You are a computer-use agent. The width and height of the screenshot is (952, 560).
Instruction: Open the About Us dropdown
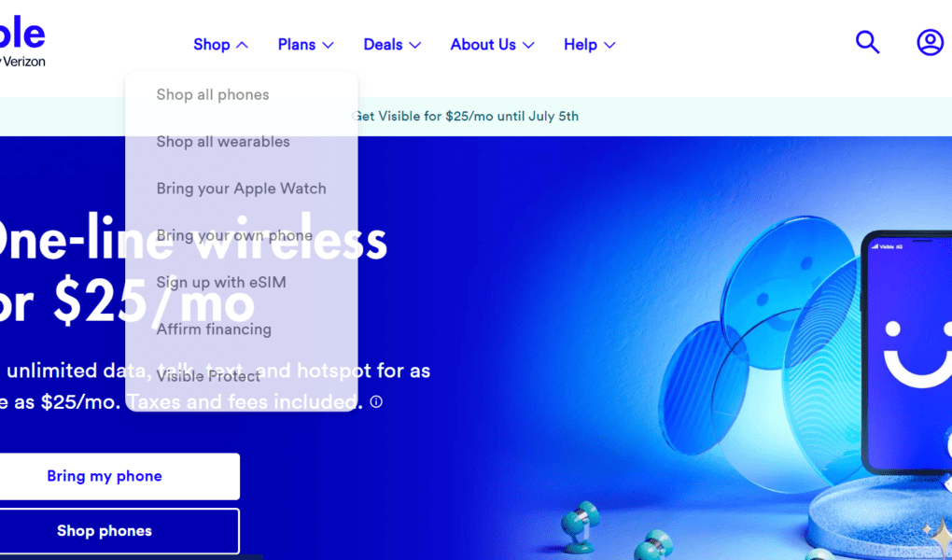point(493,45)
